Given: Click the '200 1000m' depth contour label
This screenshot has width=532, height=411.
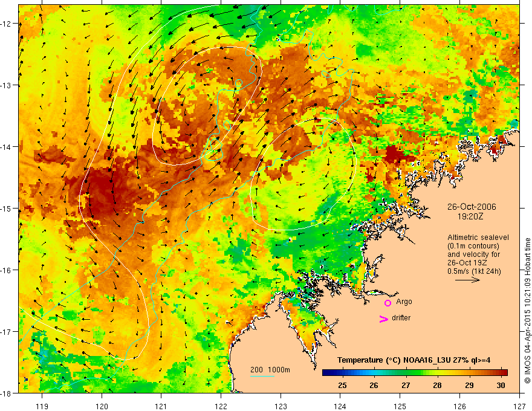Looking at the screenshot, I should pos(270,370).
